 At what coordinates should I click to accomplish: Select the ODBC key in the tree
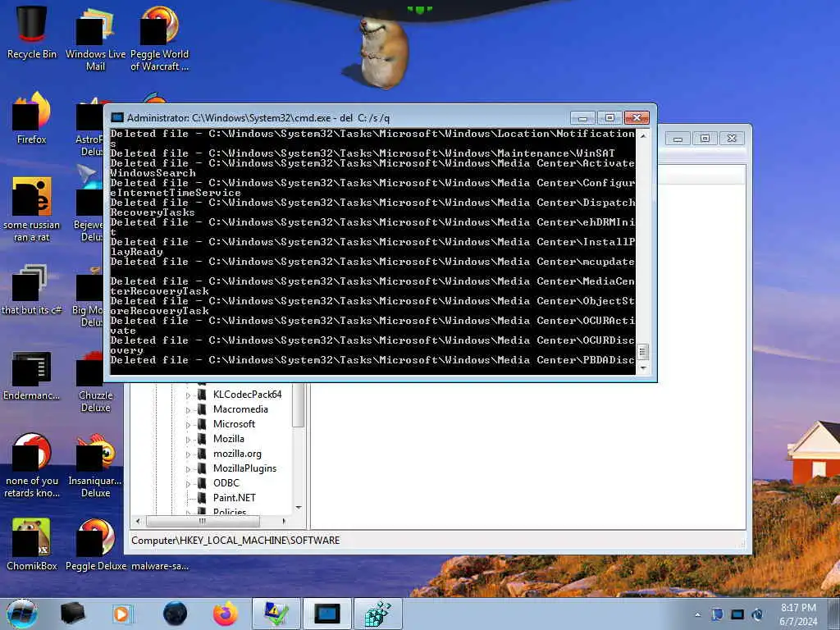226,483
